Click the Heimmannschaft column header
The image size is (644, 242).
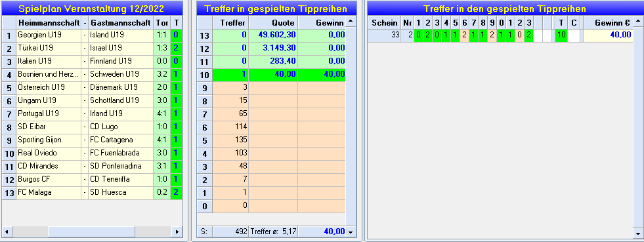coord(49,22)
